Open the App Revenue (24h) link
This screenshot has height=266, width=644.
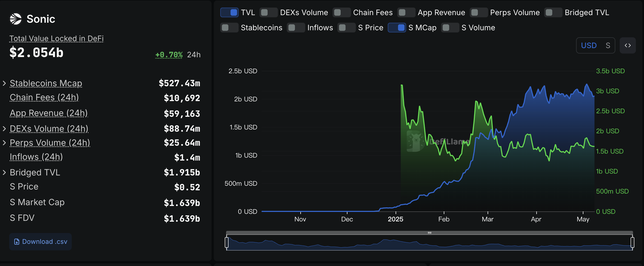(x=49, y=113)
